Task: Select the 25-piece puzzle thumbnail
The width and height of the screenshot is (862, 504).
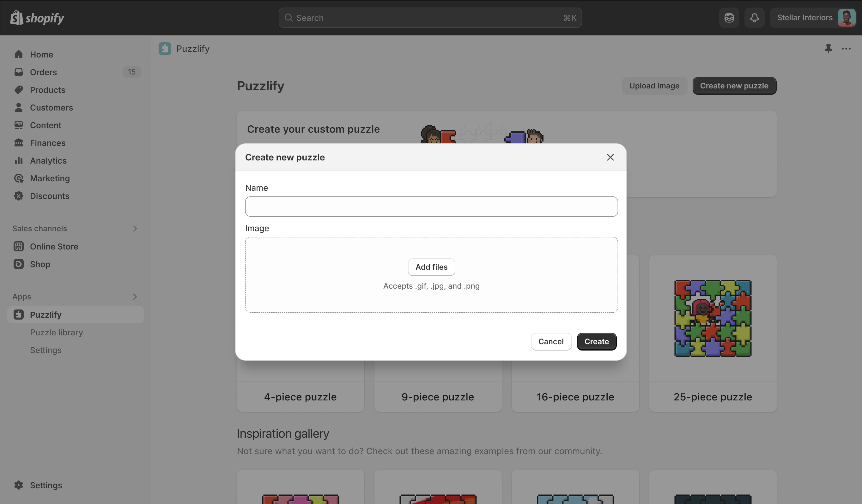Action: click(713, 318)
